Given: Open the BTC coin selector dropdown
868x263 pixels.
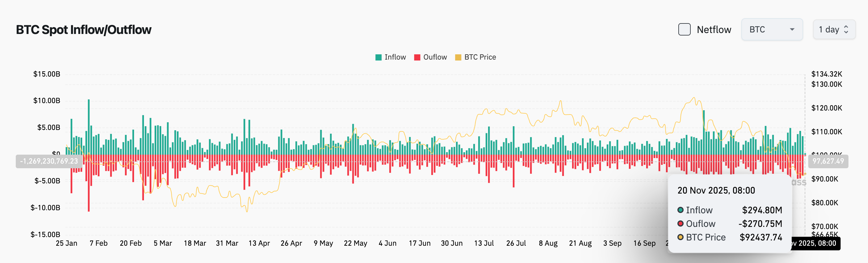Looking at the screenshot, I should [x=772, y=29].
